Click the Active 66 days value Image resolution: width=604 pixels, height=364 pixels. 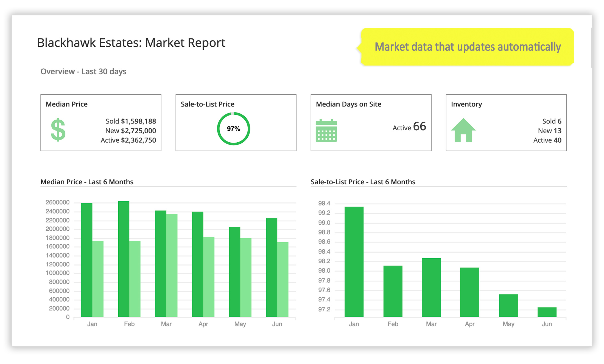409,127
